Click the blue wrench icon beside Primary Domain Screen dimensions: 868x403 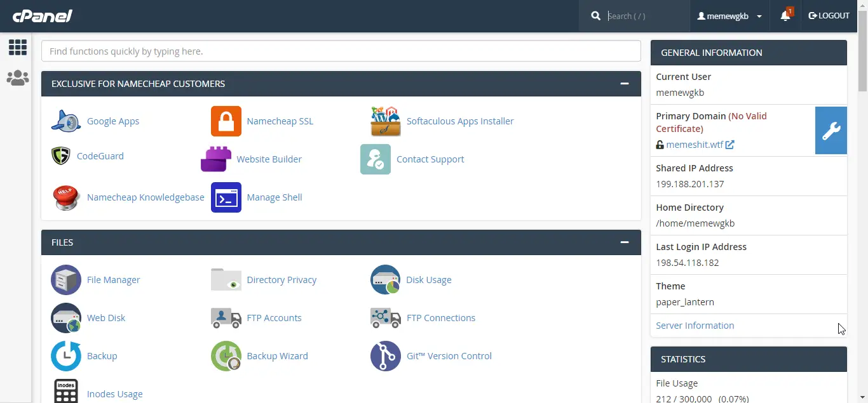pos(831,130)
